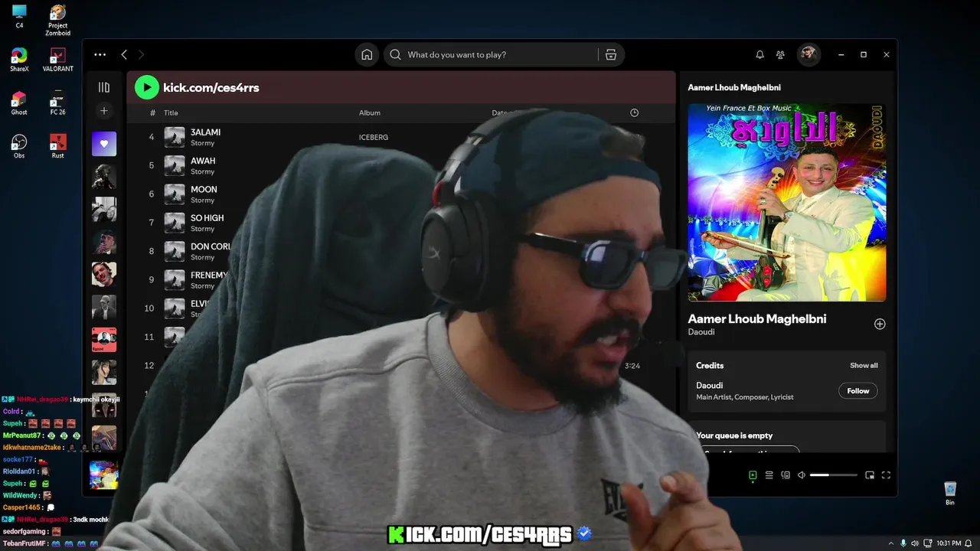Open the Queue button
980x551 pixels.
(769, 475)
